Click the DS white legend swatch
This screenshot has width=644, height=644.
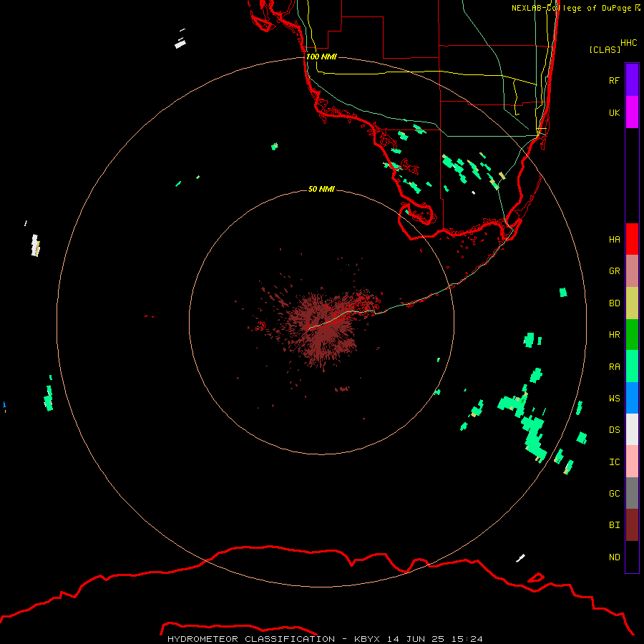tap(632, 429)
